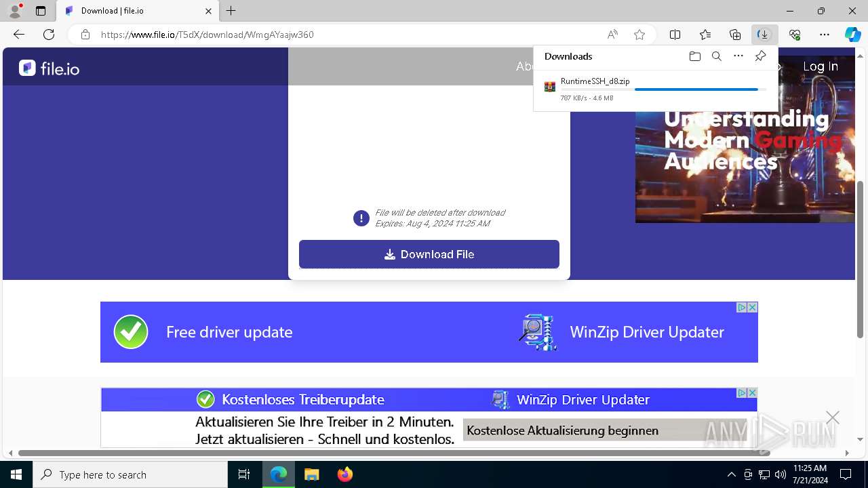Launch Firefox from the taskbar
The image size is (868, 488).
click(x=344, y=474)
